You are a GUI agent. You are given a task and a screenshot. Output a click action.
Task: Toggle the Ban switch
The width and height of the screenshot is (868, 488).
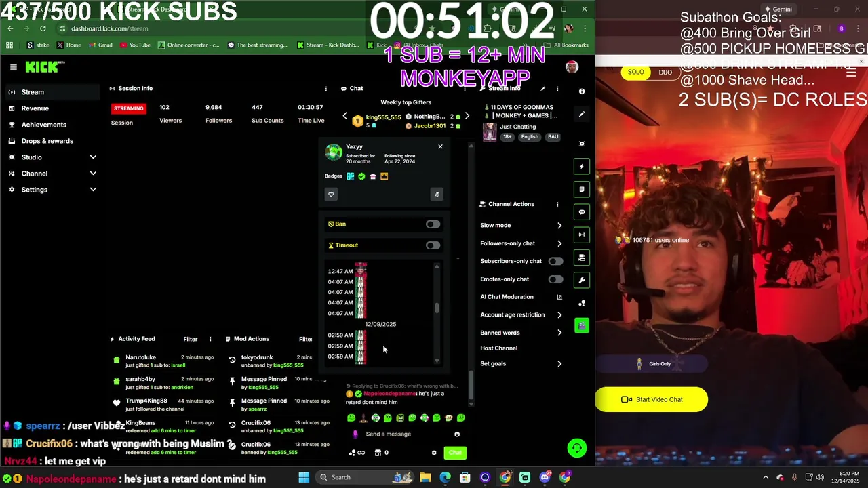tap(433, 224)
